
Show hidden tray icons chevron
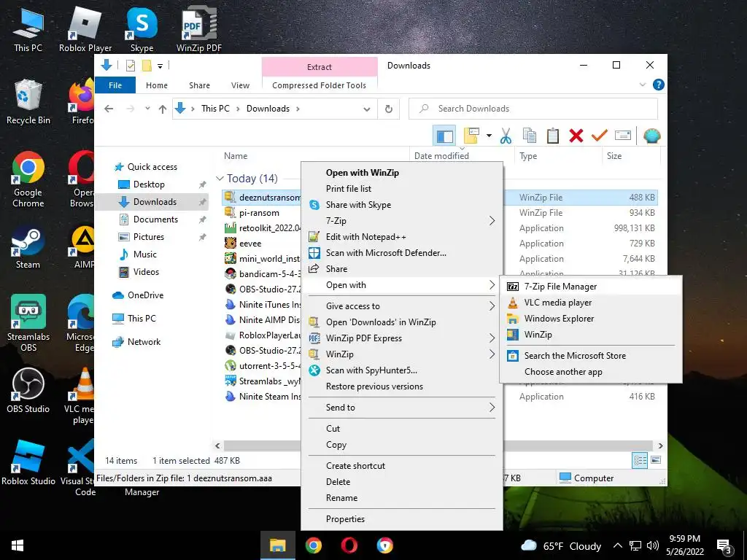617,545
